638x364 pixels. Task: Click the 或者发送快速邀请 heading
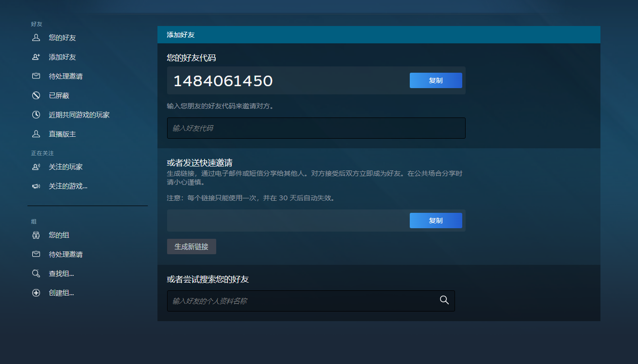click(200, 163)
